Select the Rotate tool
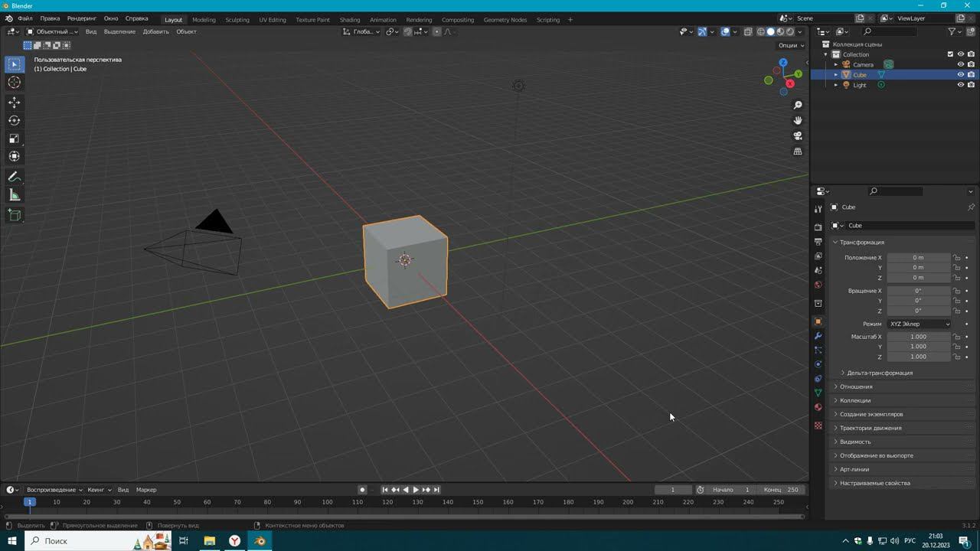Viewport: 980px width, 551px height. tap(14, 120)
